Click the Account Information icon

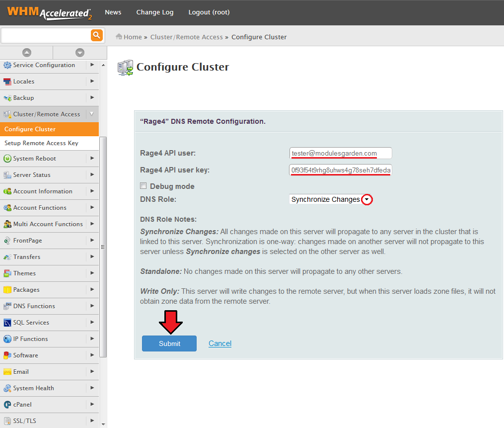coord(7,191)
